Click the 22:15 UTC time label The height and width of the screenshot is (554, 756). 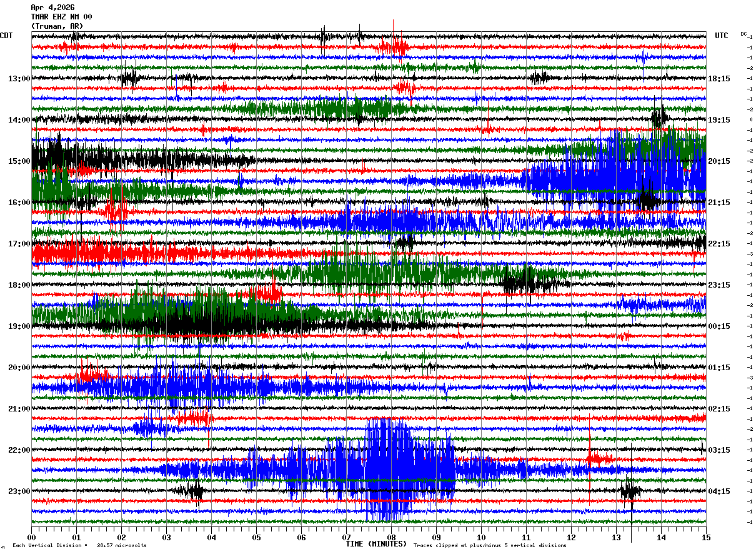coord(720,244)
